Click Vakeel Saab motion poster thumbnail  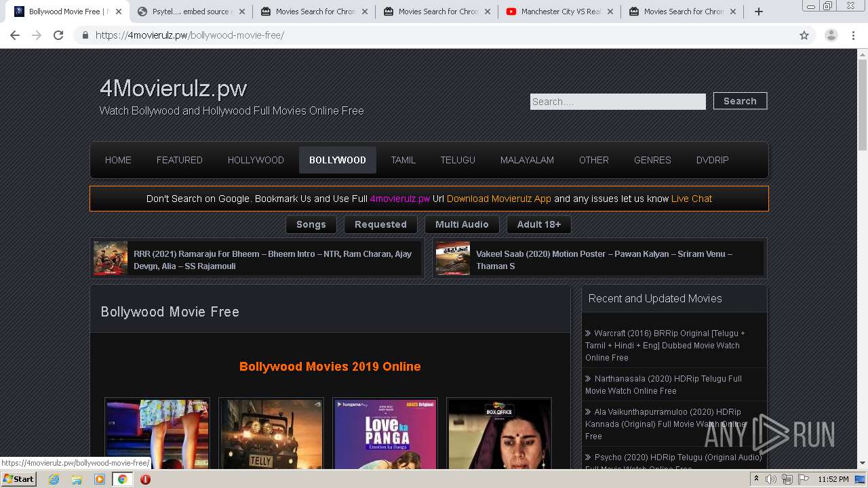pos(453,258)
